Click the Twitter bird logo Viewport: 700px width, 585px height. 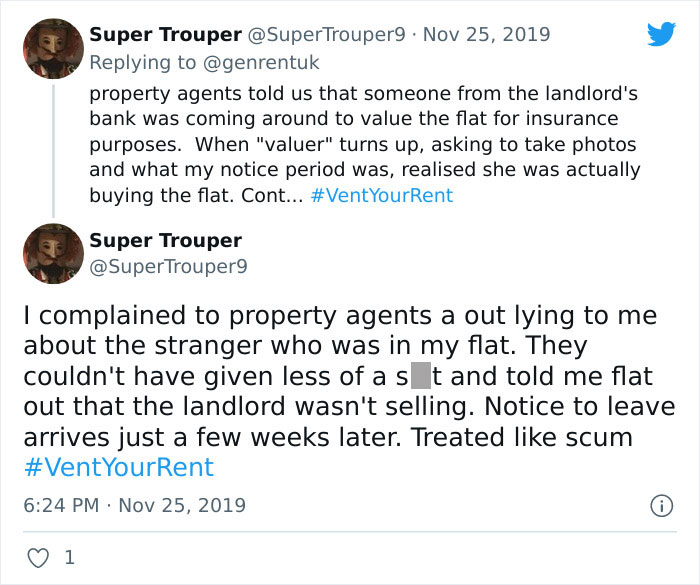click(661, 34)
